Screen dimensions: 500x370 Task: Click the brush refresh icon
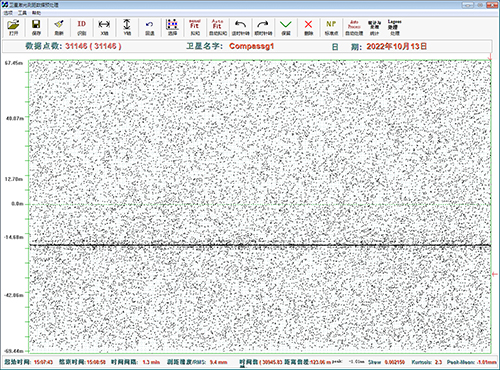click(x=59, y=27)
